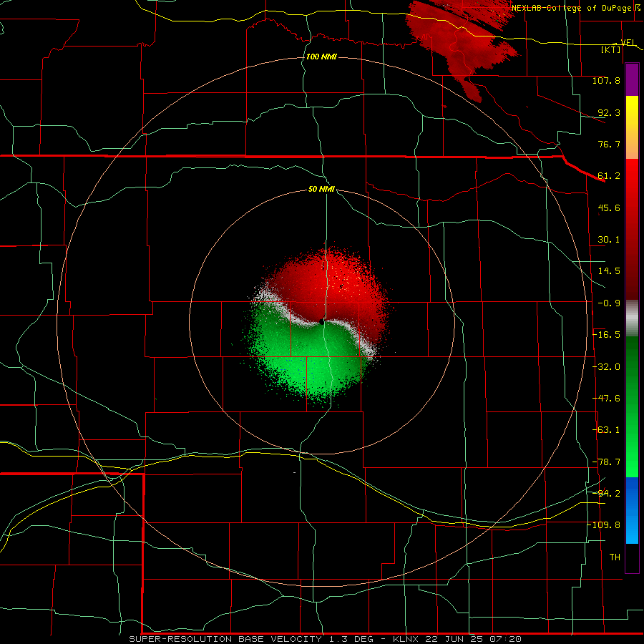Click the 30.1 scale value
644x644 pixels.
click(x=609, y=240)
